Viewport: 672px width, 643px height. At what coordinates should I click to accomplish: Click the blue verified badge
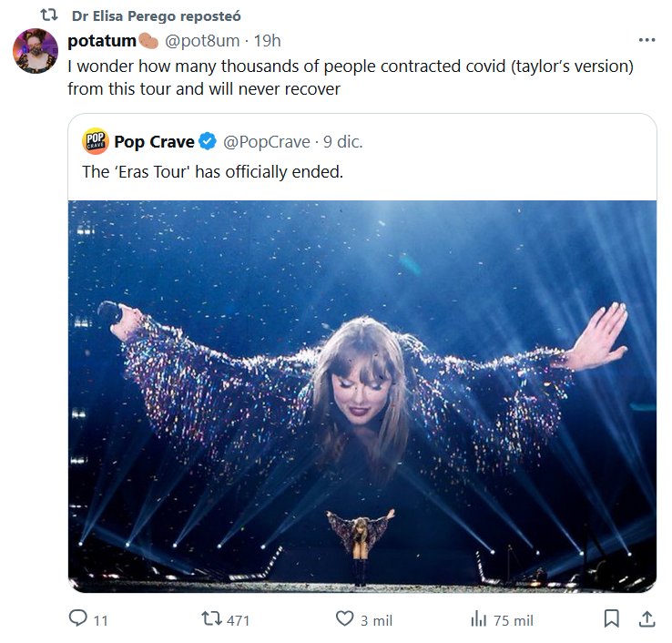click(208, 141)
